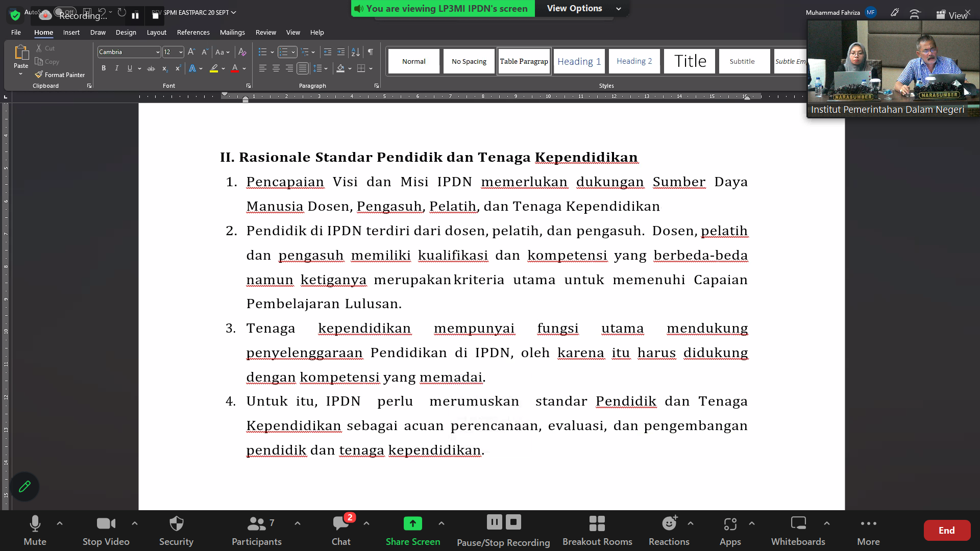Apply subscript formatting

click(164, 68)
